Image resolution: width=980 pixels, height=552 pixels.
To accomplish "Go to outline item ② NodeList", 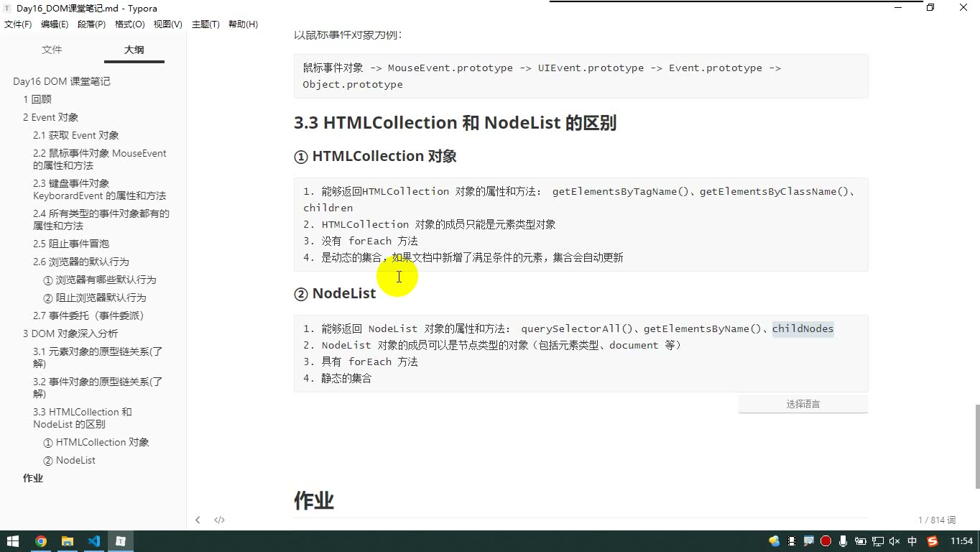I will tap(69, 460).
